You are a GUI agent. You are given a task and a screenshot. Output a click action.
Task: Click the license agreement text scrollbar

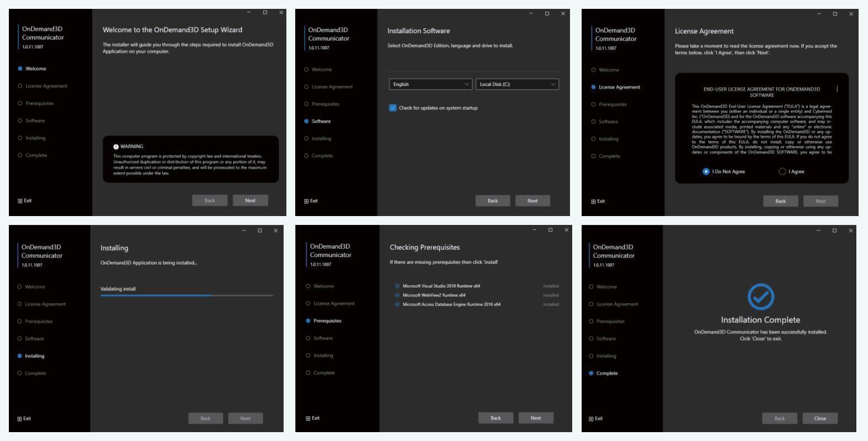coord(837,89)
